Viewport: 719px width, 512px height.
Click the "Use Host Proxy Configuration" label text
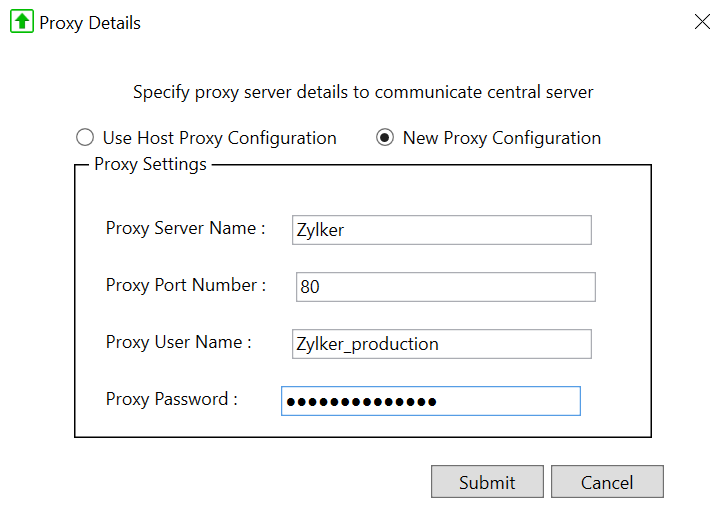[x=219, y=138]
